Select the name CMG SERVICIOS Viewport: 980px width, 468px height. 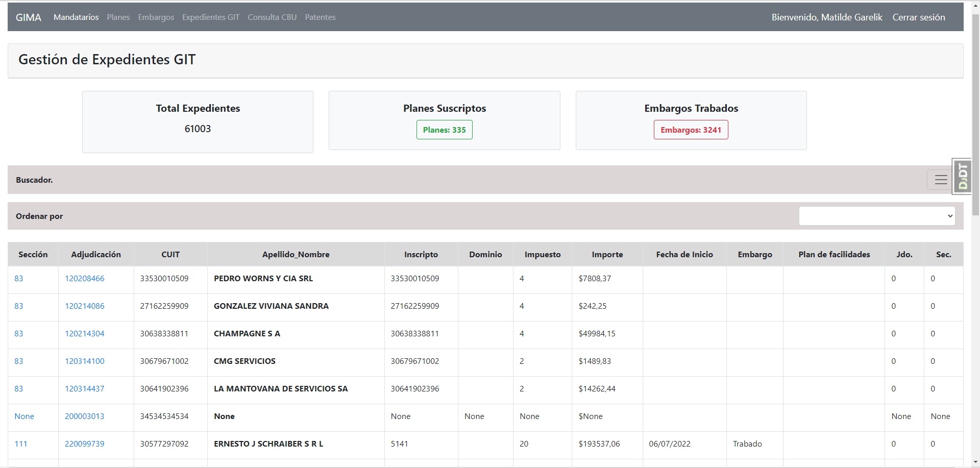coord(244,361)
